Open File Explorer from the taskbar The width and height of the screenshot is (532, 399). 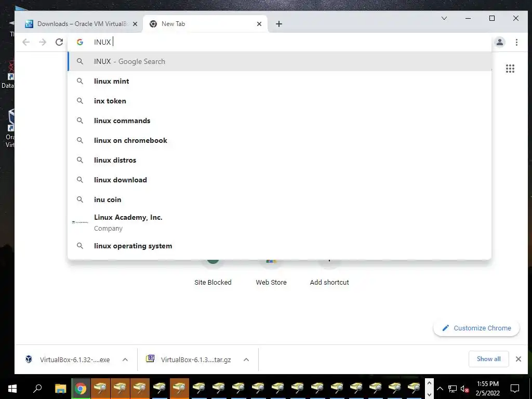coord(61,389)
